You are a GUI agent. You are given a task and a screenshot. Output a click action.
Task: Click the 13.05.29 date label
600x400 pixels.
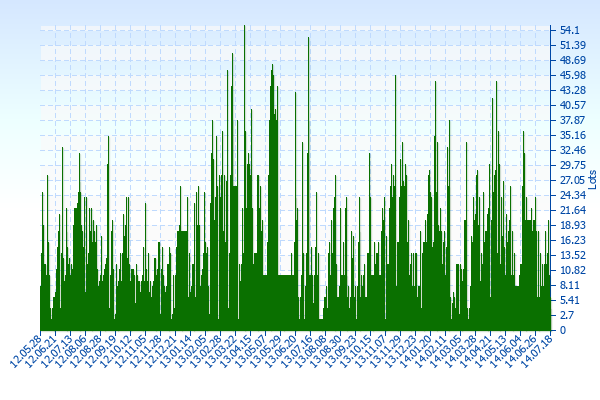pyautogui.click(x=266, y=351)
